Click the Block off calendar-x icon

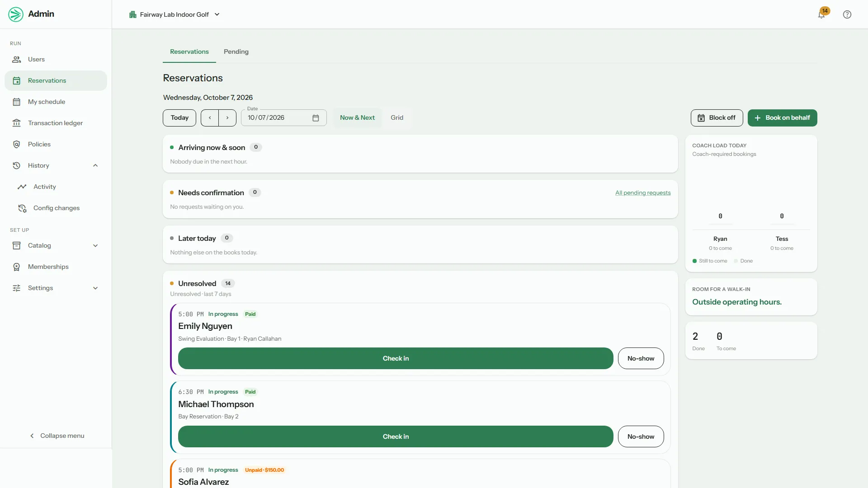(x=701, y=118)
